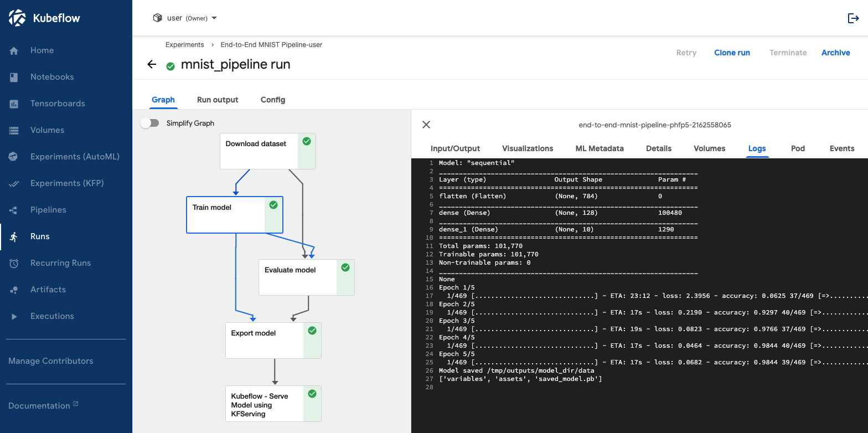Click the Retry button

[x=686, y=53]
